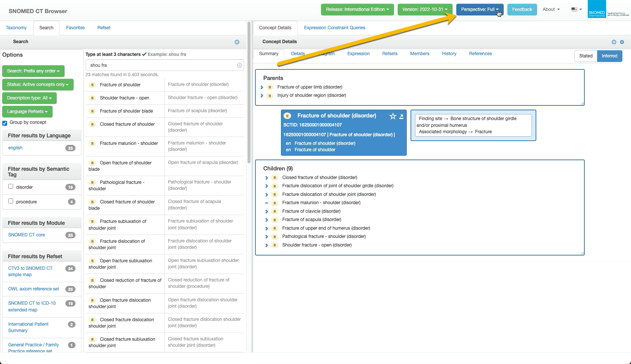Check the procedure semantic tag filter
The image size is (631, 364).
11,201
